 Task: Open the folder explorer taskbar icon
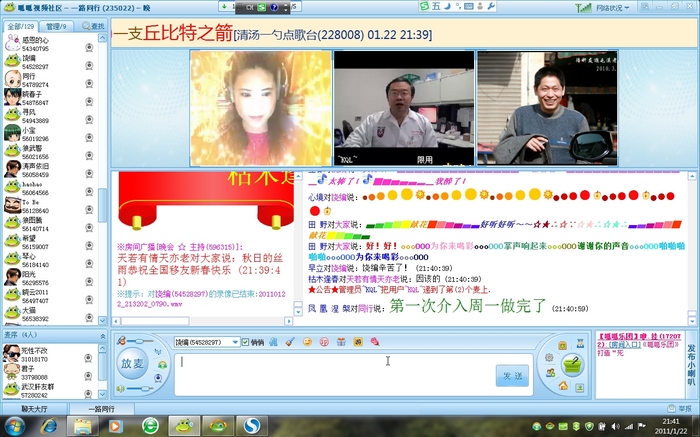tap(82, 426)
